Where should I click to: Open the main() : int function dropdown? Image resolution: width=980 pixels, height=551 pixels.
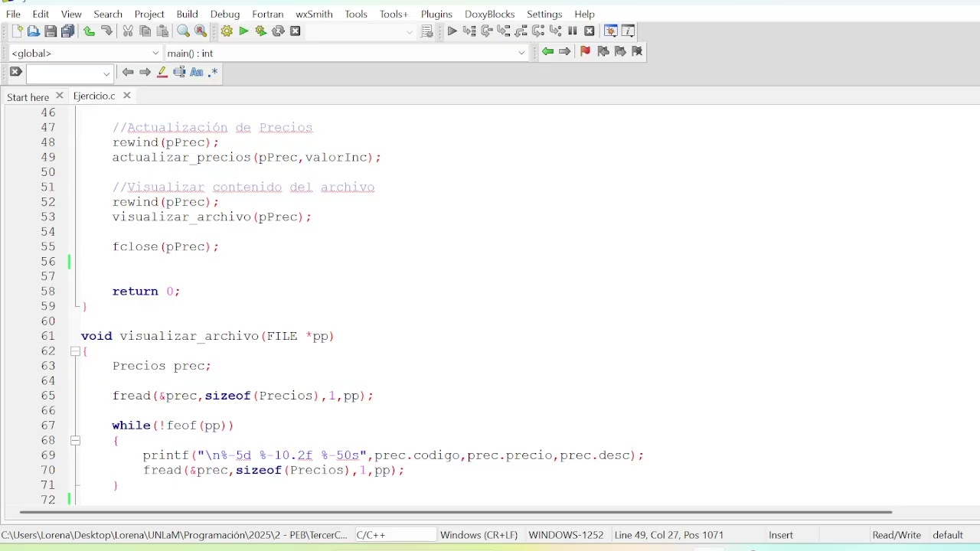[347, 53]
